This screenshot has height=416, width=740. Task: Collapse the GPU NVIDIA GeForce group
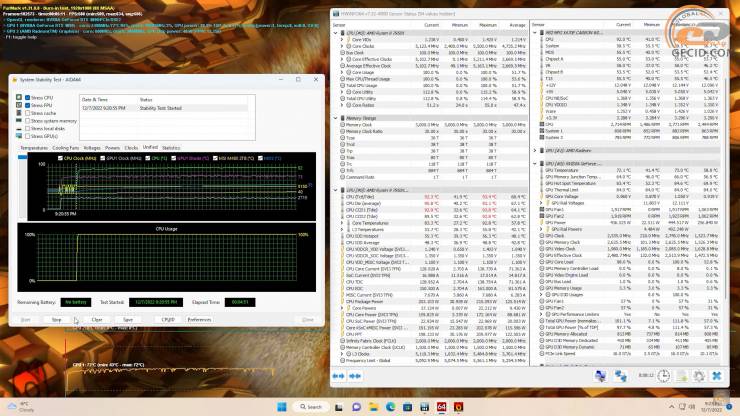point(535,163)
